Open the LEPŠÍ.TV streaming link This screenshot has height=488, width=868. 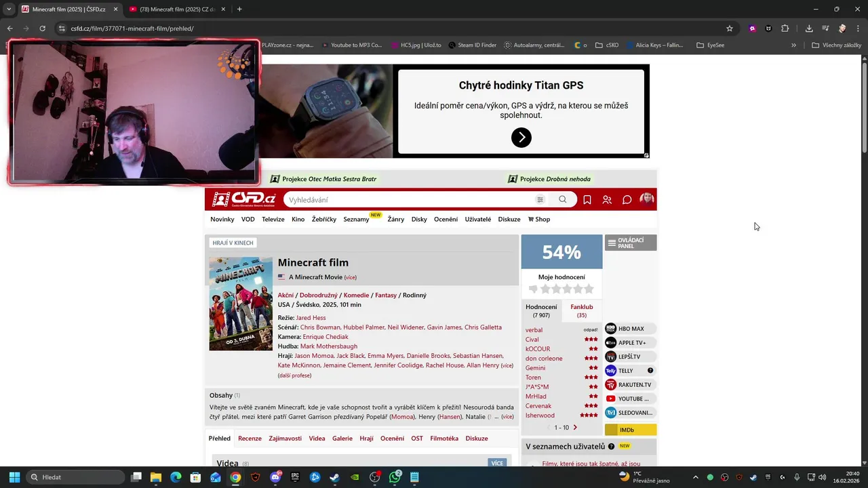630,357
